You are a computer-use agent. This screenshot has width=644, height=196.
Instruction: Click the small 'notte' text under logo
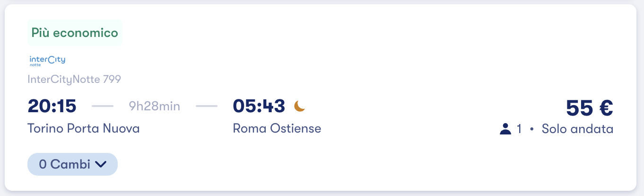35,65
